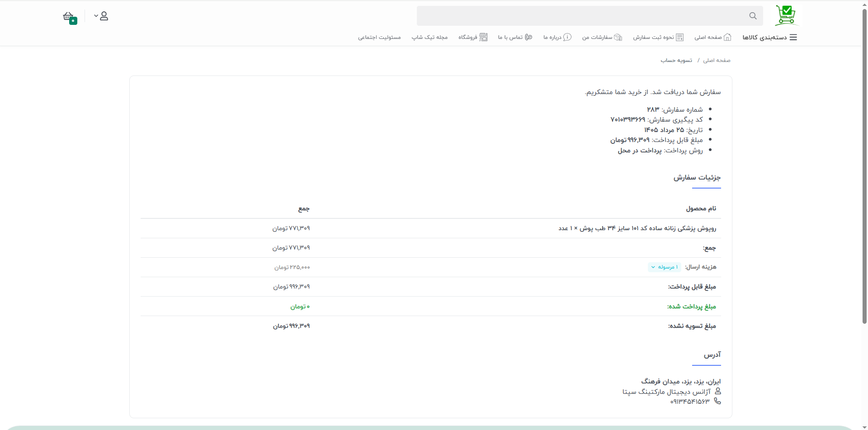Click the phone number ۰۹۱۳۴۵۴۱۵۶۳
Viewport: 868px width, 430px height.
pos(690,401)
